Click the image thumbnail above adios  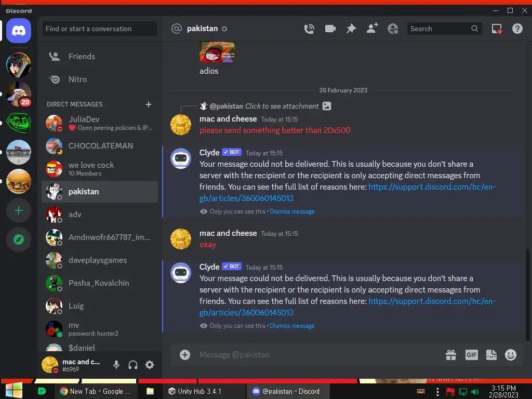point(217,51)
